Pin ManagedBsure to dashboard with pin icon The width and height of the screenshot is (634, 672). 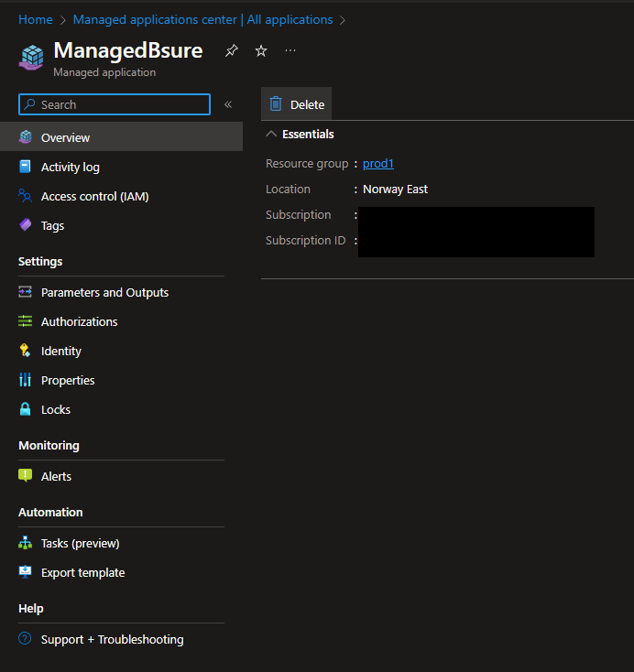pos(232,51)
